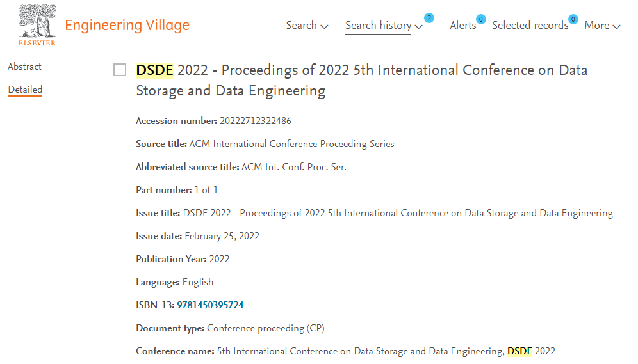Click the record title ending in Data Engineering
This screenshot has height=364, width=638.
[x=361, y=80]
